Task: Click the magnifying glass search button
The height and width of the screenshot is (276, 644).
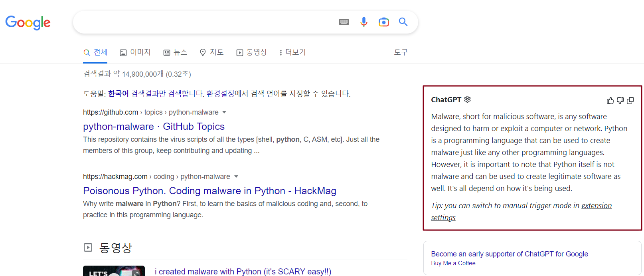Action: pyautogui.click(x=403, y=22)
